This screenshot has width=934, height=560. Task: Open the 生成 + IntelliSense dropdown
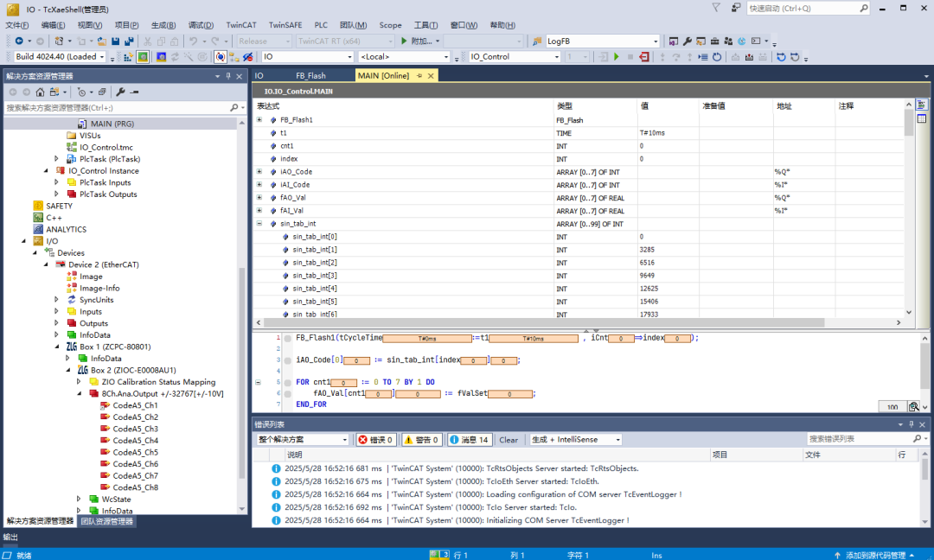[617, 440]
